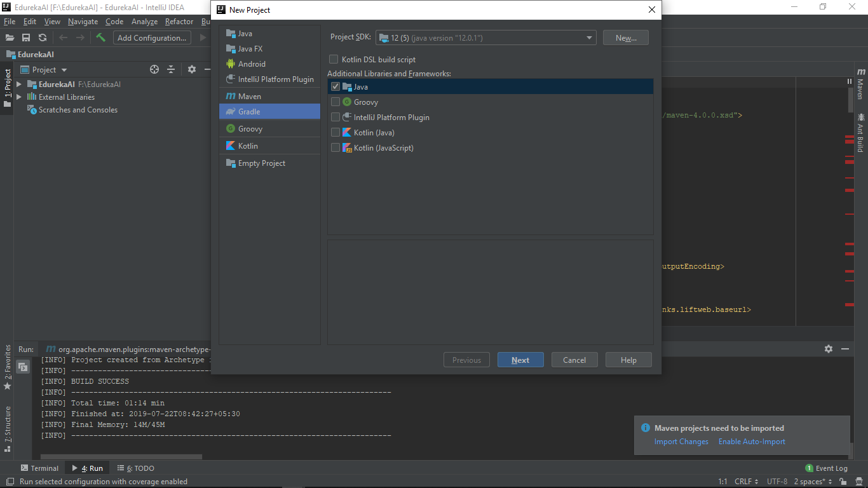Image resolution: width=868 pixels, height=488 pixels.
Task: Click the Build project hammer icon
Action: 100,37
